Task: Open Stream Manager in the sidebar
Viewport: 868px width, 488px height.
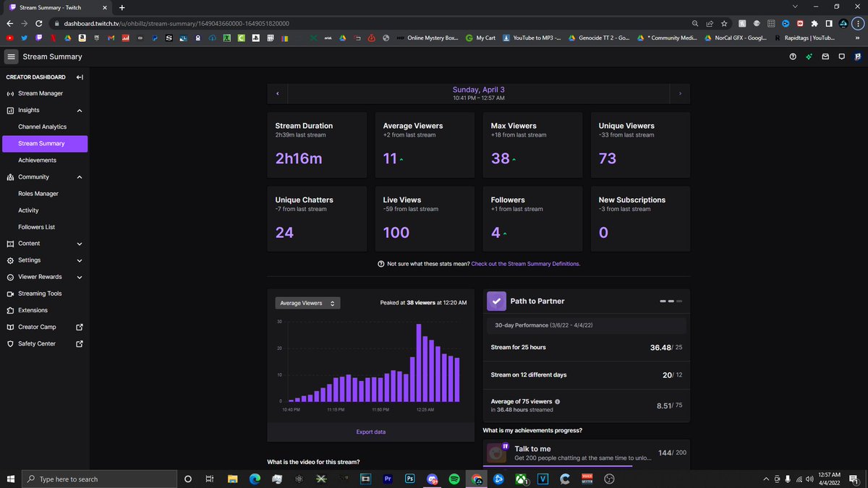Action: click(45, 93)
